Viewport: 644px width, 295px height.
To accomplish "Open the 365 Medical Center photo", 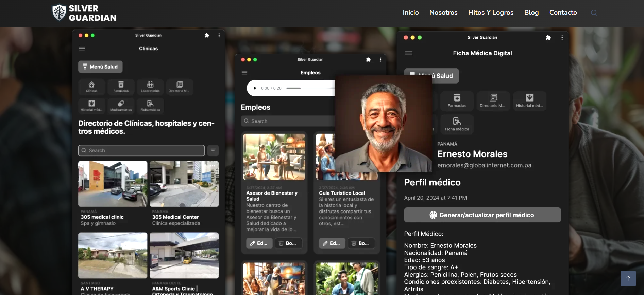I will (184, 184).
